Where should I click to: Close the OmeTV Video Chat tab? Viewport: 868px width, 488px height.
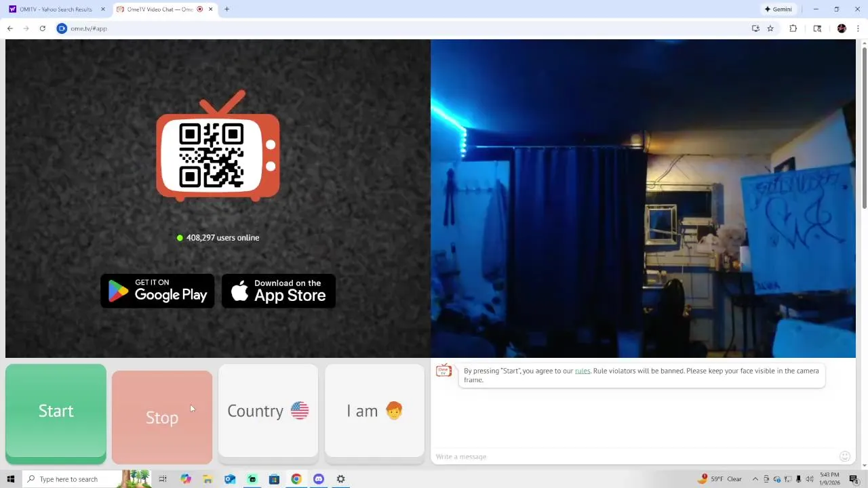(210, 9)
